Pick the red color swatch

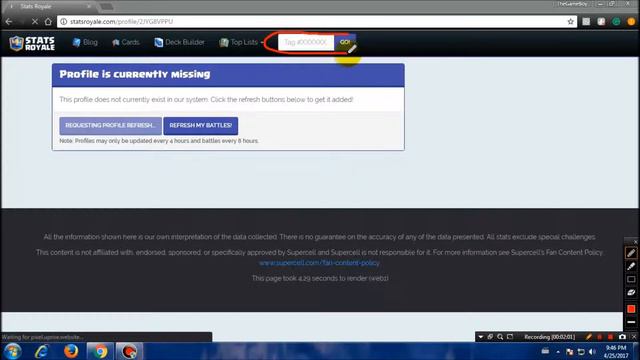tap(631, 309)
